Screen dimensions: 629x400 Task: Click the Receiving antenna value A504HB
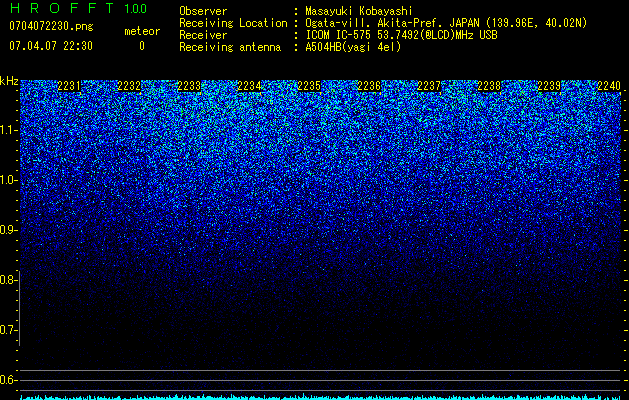pyautogui.click(x=353, y=47)
